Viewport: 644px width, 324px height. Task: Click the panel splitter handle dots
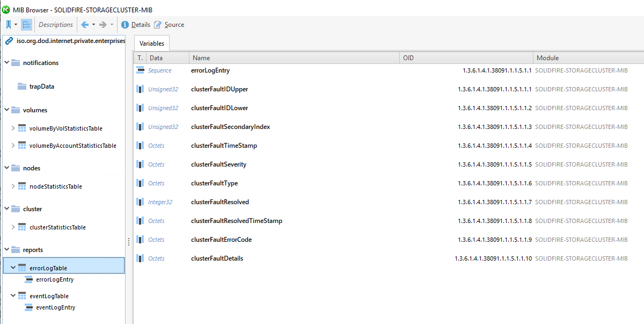[x=129, y=242]
